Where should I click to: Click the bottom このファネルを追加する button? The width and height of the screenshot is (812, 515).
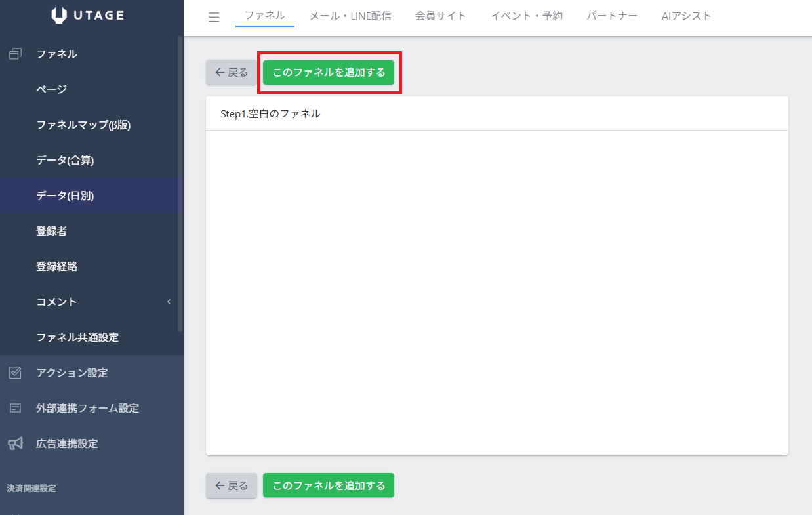(329, 485)
